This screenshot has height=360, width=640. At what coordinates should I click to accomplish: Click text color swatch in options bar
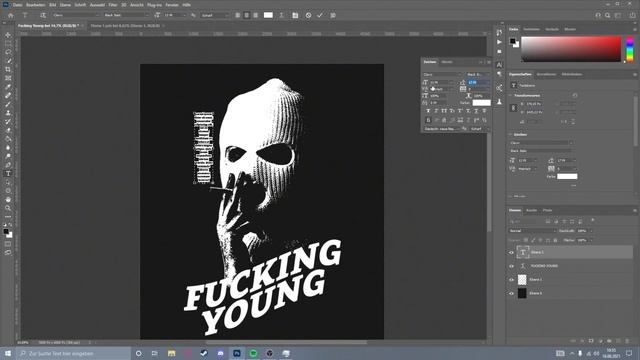[x=268, y=15]
